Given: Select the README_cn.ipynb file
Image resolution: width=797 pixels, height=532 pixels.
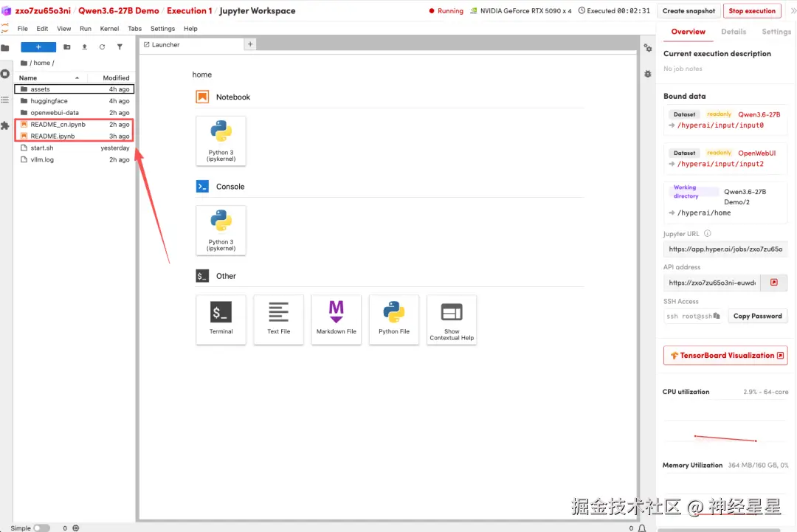Looking at the screenshot, I should pyautogui.click(x=75, y=125).
